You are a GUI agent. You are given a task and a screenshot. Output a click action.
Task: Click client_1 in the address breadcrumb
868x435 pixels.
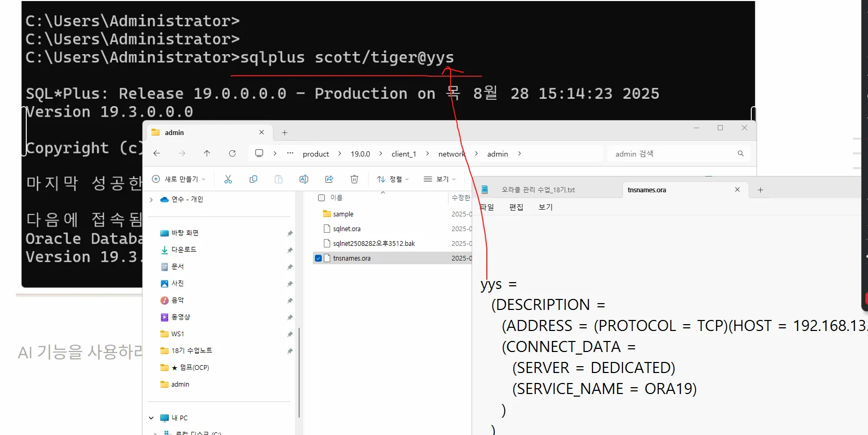[x=404, y=154]
